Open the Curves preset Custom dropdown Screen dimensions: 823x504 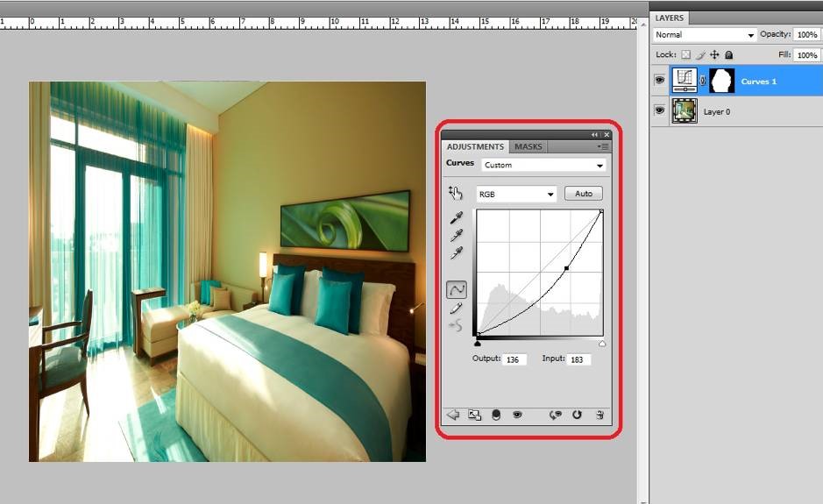click(543, 165)
